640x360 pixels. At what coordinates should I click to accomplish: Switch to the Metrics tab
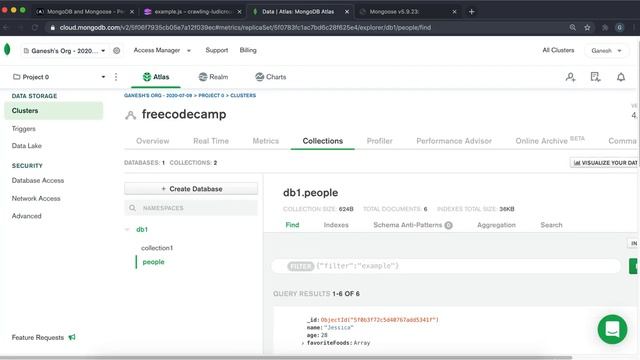coord(265,141)
